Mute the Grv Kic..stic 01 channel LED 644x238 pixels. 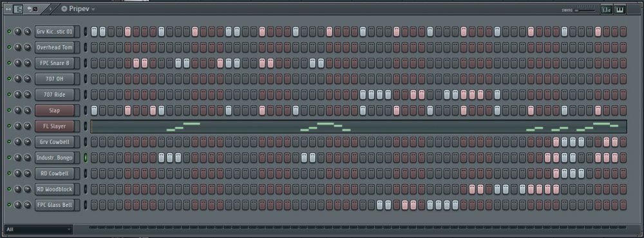click(9, 32)
